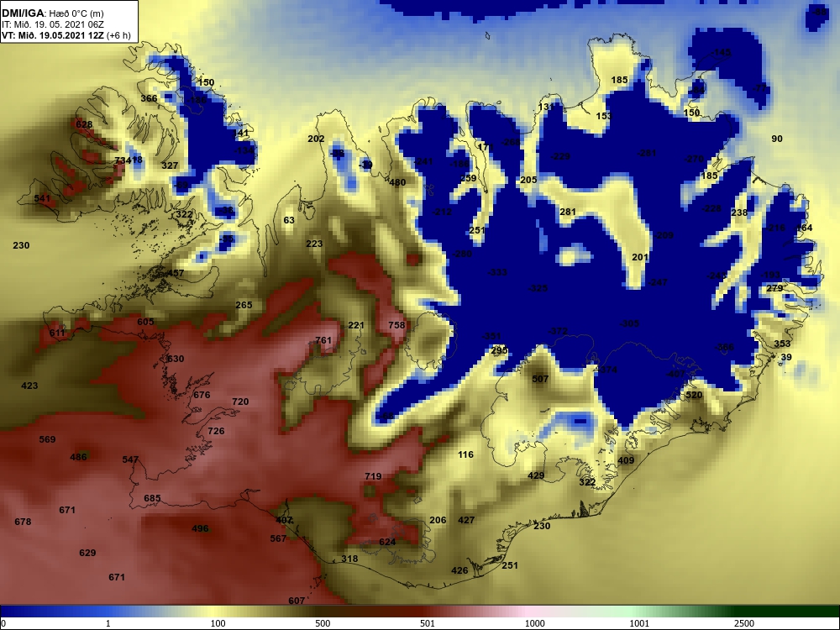
Task: Click the colour scale label '2500'
Action: pos(744,623)
